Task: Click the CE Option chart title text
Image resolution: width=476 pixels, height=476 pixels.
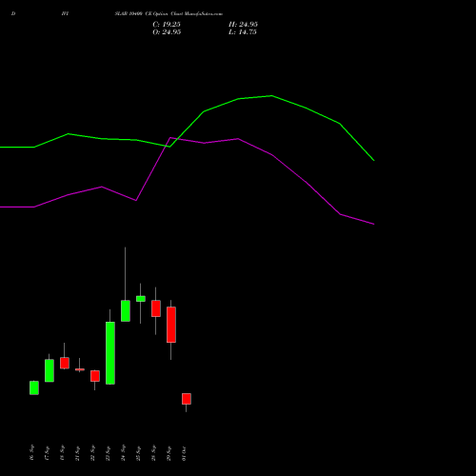Action: click(169, 14)
